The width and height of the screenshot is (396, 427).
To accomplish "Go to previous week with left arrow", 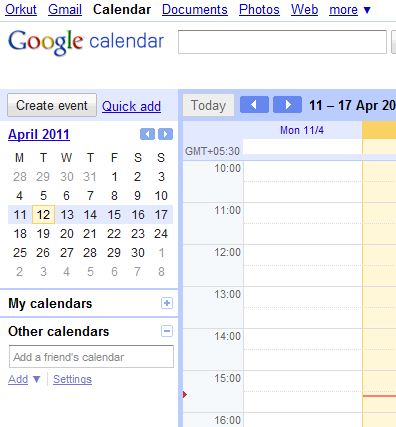I will point(254,105).
